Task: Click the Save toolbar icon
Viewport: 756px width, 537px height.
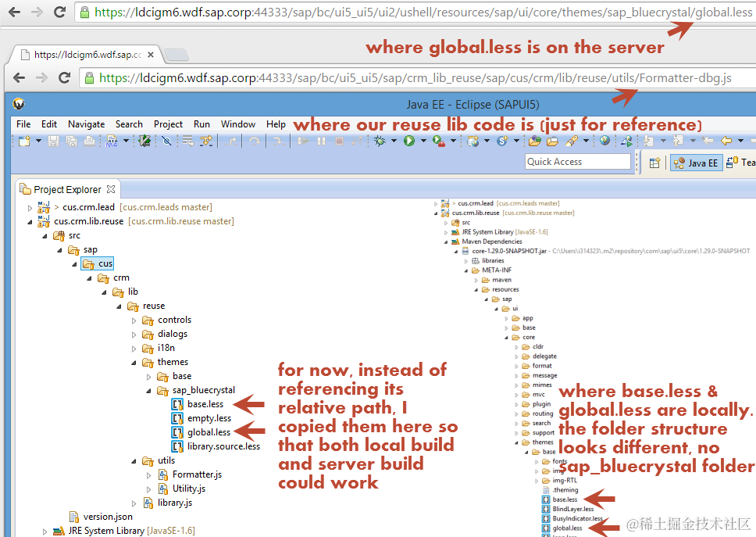Action: (54, 141)
